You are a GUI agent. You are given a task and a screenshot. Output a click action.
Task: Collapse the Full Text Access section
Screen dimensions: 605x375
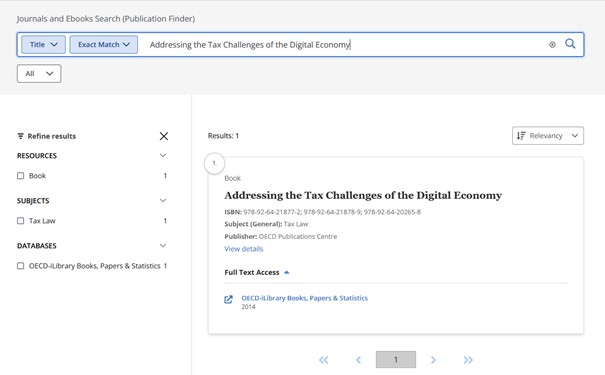[287, 272]
